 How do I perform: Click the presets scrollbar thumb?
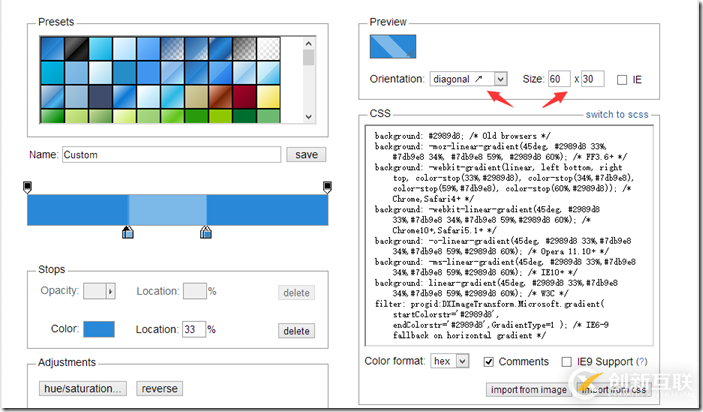click(x=308, y=58)
